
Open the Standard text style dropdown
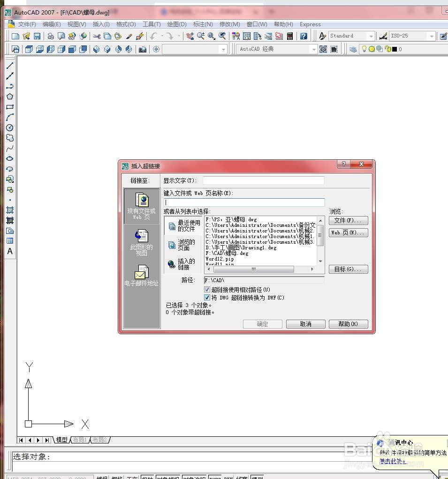371,36
